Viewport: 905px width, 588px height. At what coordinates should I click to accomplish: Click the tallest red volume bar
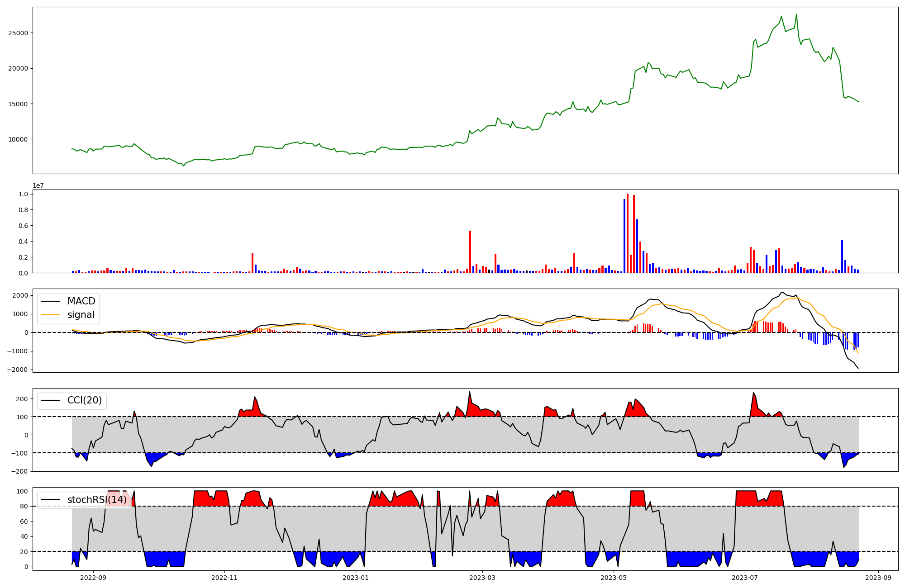coord(628,233)
